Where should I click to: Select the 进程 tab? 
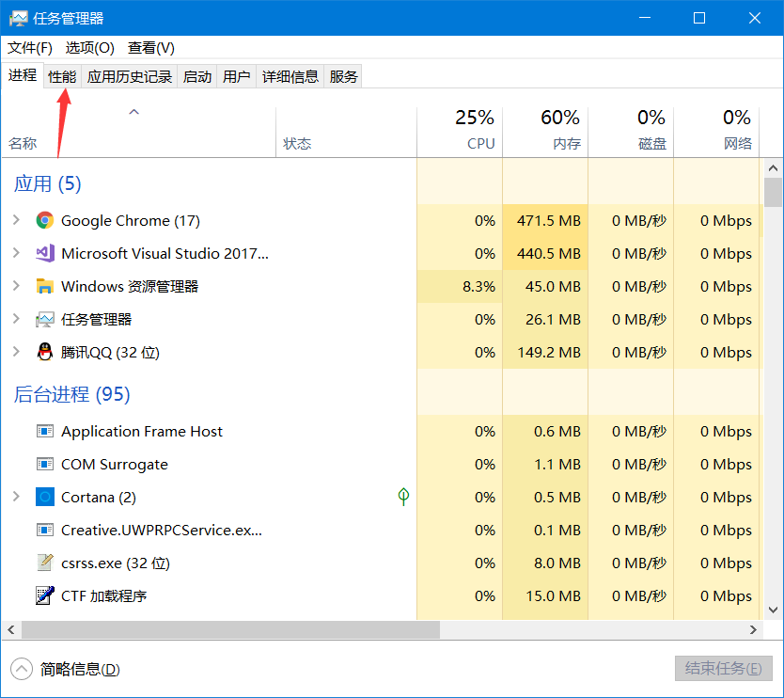pyautogui.click(x=23, y=75)
